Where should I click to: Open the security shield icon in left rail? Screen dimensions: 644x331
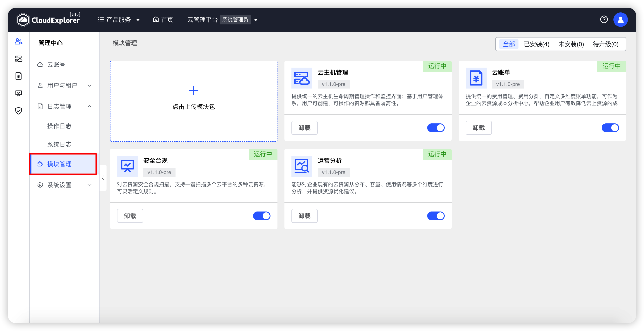(19, 111)
